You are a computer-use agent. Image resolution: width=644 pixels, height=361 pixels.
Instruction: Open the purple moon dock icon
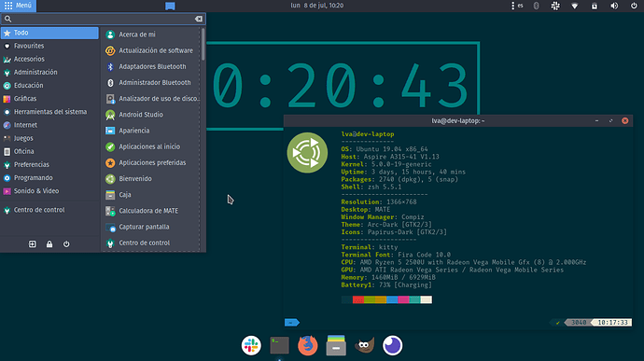click(x=392, y=345)
